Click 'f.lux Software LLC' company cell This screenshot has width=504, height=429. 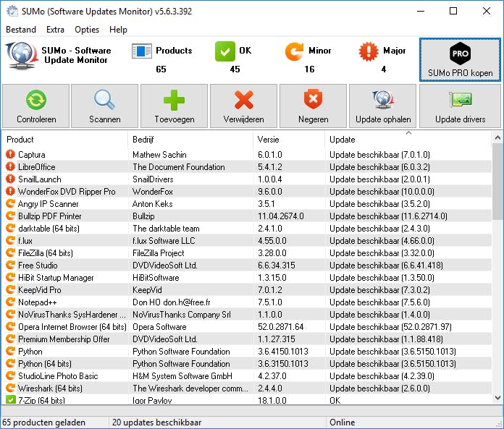click(164, 241)
